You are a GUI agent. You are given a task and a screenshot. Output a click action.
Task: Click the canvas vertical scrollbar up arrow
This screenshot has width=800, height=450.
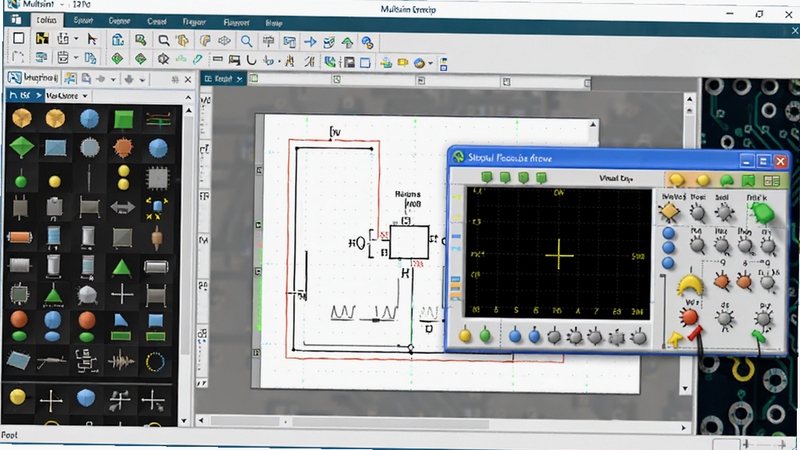689,99
